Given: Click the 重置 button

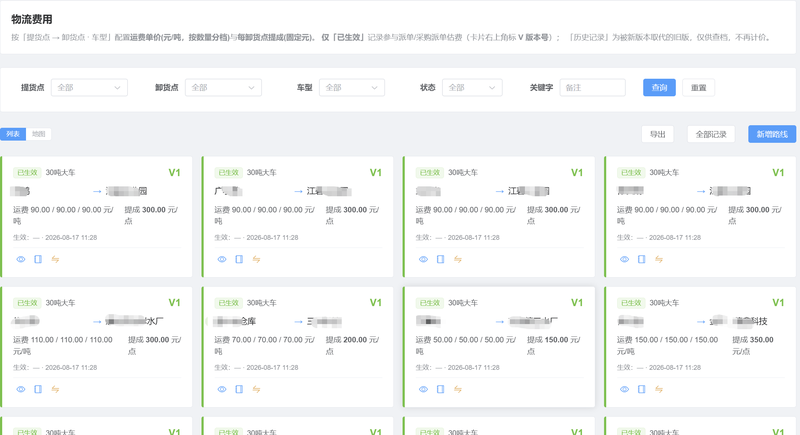Looking at the screenshot, I should click(x=698, y=88).
